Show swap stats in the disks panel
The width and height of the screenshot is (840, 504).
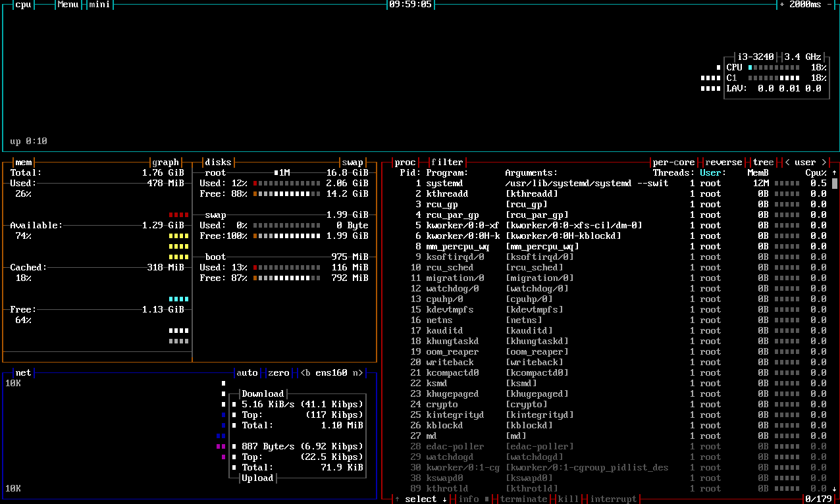(x=354, y=162)
